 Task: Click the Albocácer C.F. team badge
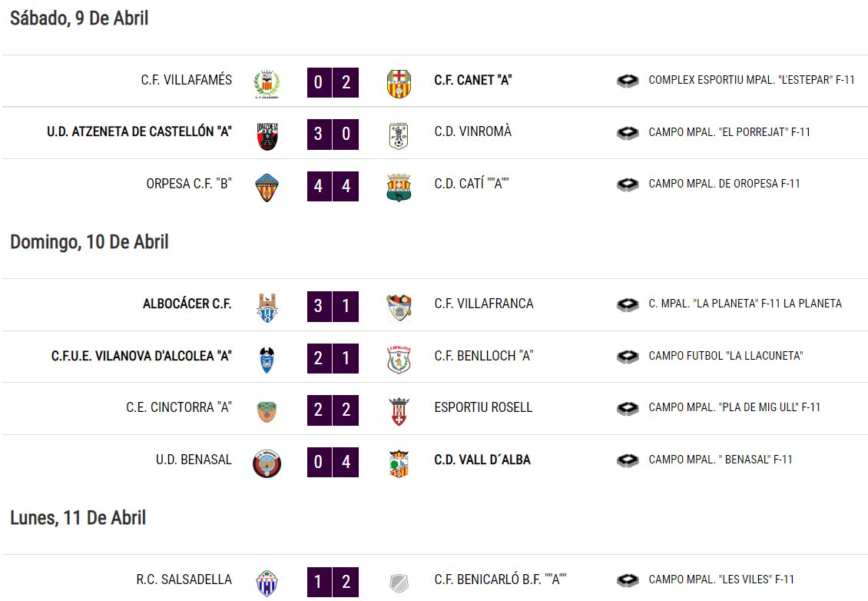[x=267, y=308]
